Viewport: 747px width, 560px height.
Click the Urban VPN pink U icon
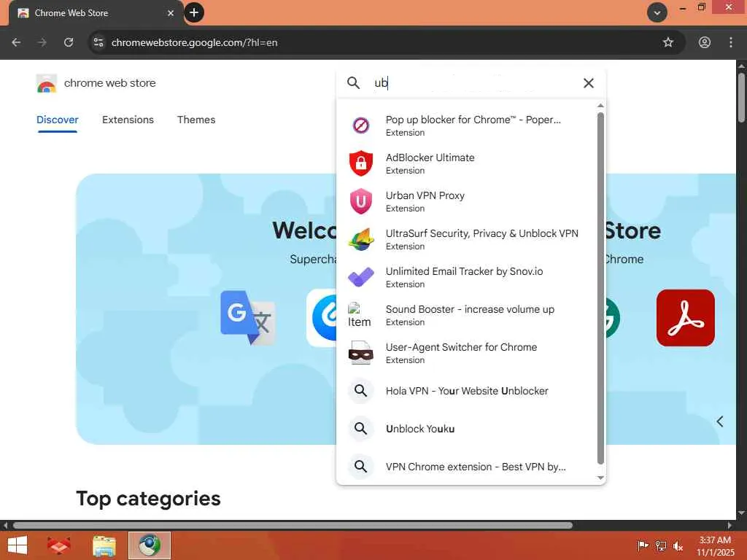click(360, 201)
